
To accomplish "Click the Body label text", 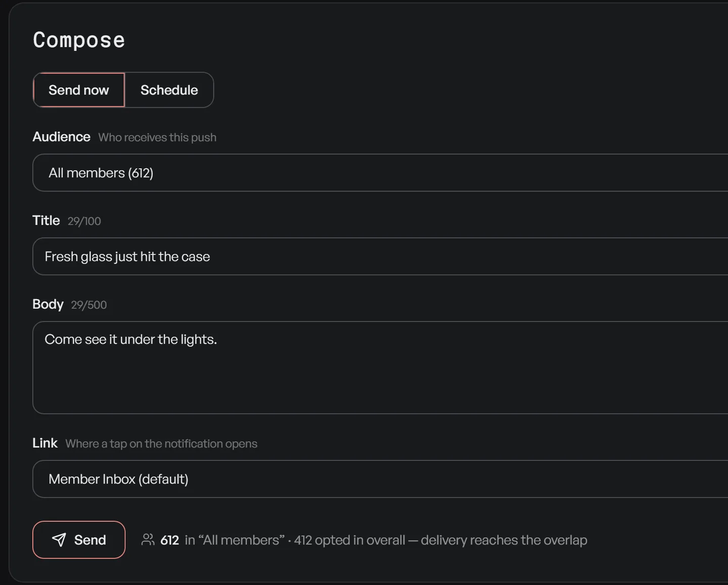I will (48, 304).
